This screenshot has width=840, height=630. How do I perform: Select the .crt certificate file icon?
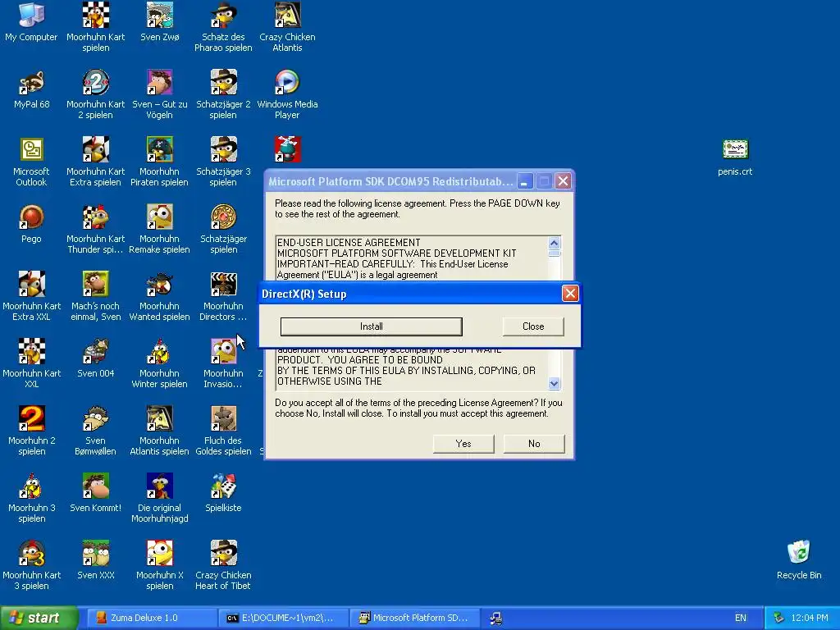735,157
